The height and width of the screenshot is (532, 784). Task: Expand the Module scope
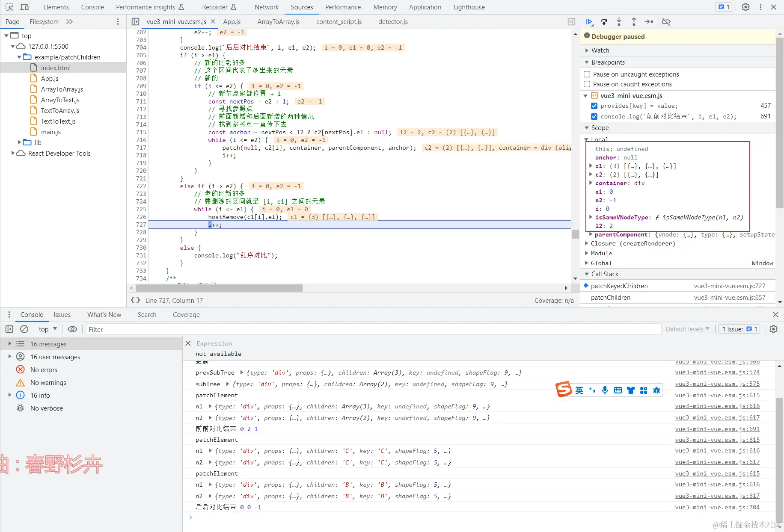(x=587, y=253)
